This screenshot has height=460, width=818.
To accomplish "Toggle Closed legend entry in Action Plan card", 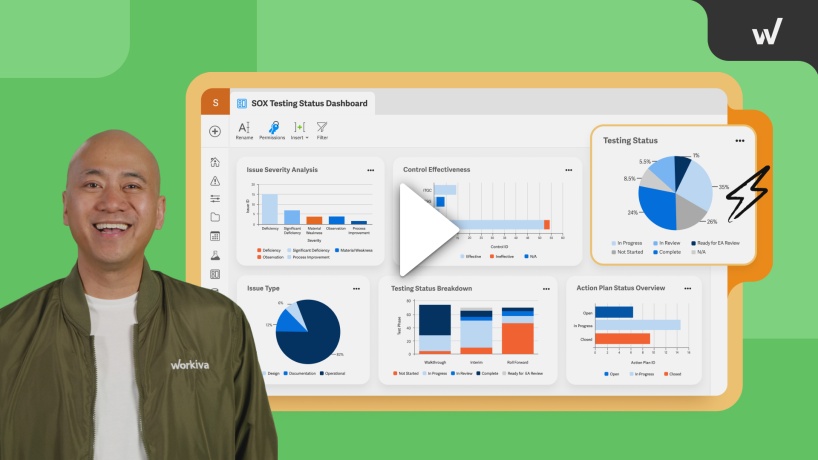I will click(672, 374).
